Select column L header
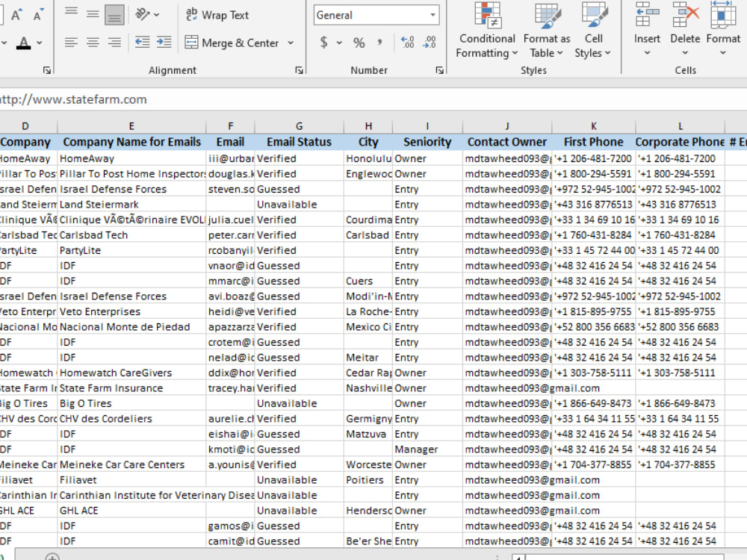This screenshot has width=747, height=560. coord(680,126)
